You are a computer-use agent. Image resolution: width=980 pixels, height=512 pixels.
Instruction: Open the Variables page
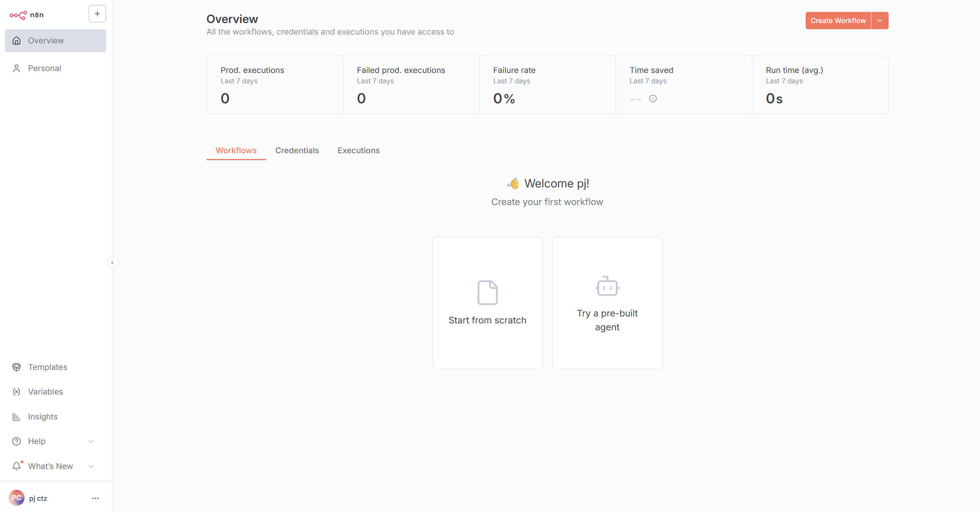click(x=45, y=391)
